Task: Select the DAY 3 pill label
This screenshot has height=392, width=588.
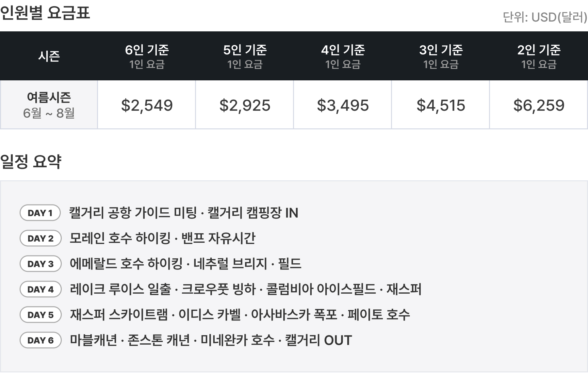Action: [41, 264]
